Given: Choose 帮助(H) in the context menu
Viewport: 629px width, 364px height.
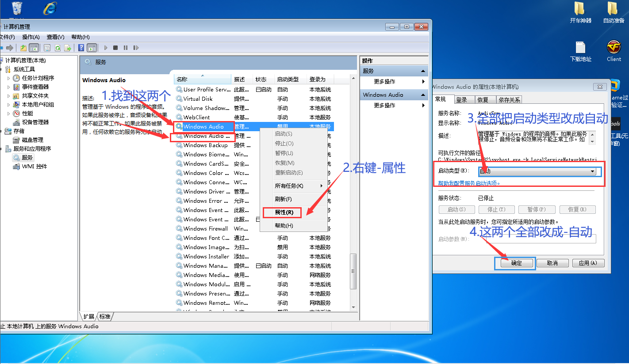Looking at the screenshot, I should (293, 226).
